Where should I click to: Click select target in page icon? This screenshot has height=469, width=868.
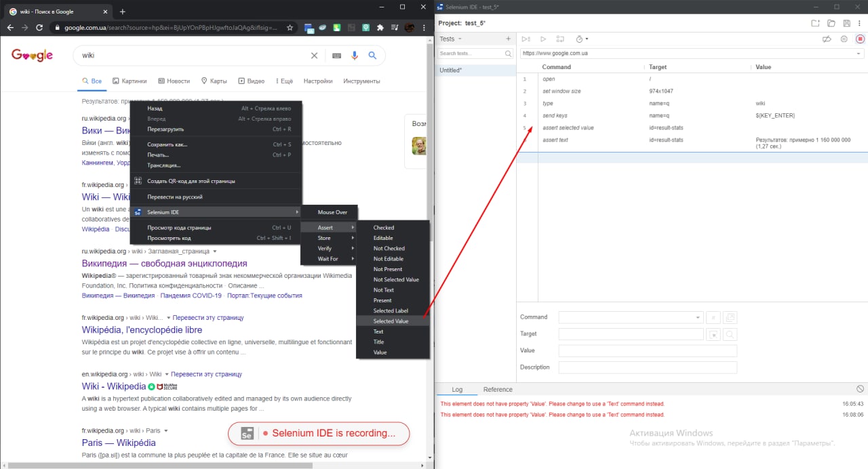coord(713,334)
